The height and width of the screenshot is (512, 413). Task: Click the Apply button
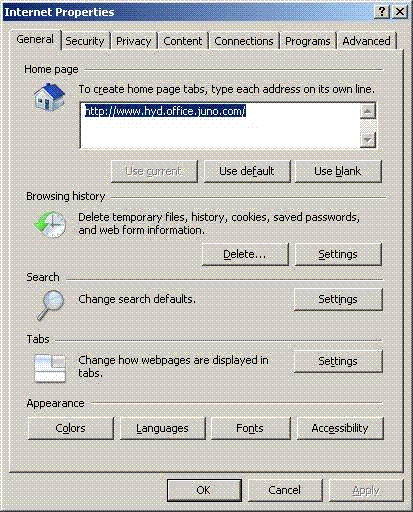pos(366,490)
